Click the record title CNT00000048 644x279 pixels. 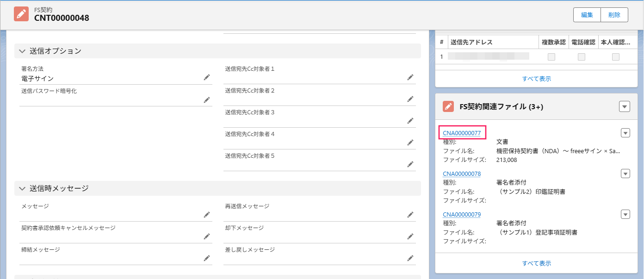(62, 18)
